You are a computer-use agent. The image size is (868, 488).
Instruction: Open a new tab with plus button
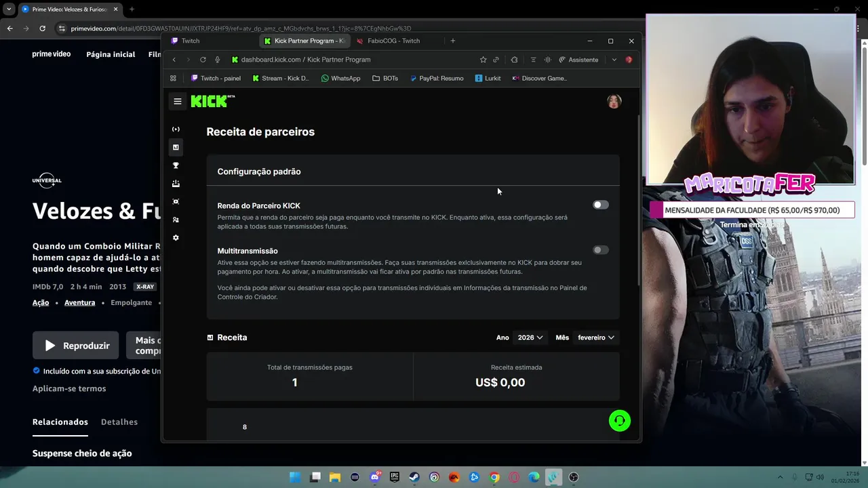(x=453, y=41)
